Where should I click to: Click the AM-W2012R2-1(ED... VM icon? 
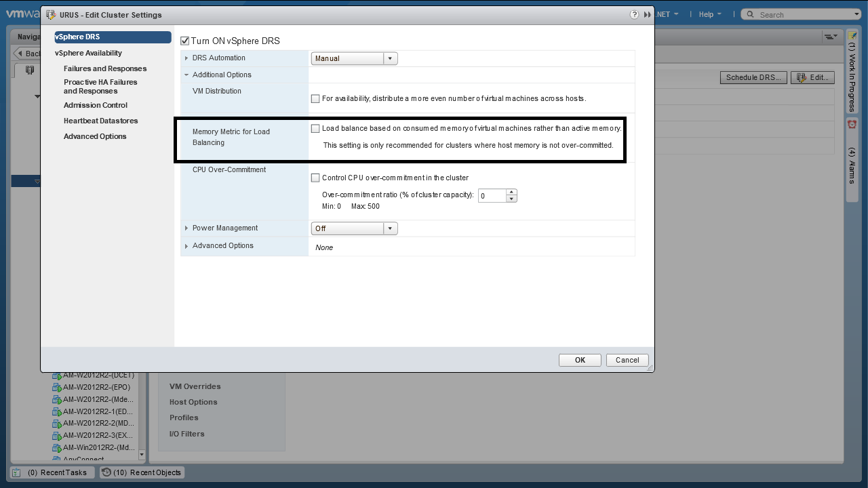coord(57,411)
